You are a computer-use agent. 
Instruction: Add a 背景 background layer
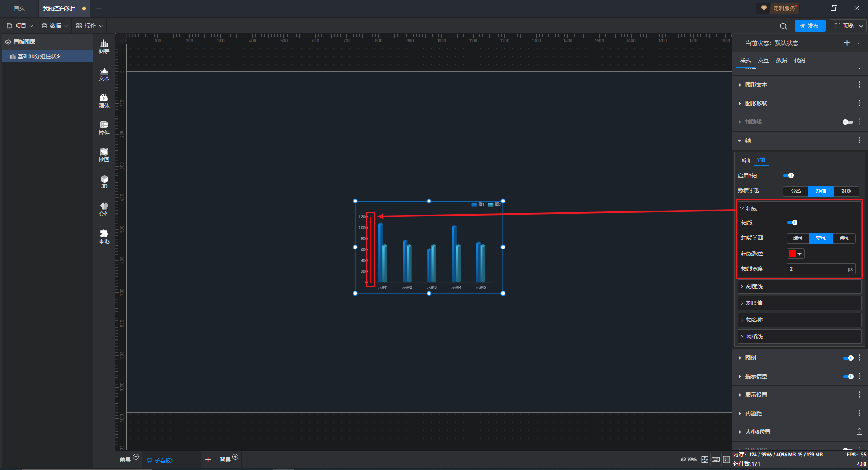tap(235, 457)
